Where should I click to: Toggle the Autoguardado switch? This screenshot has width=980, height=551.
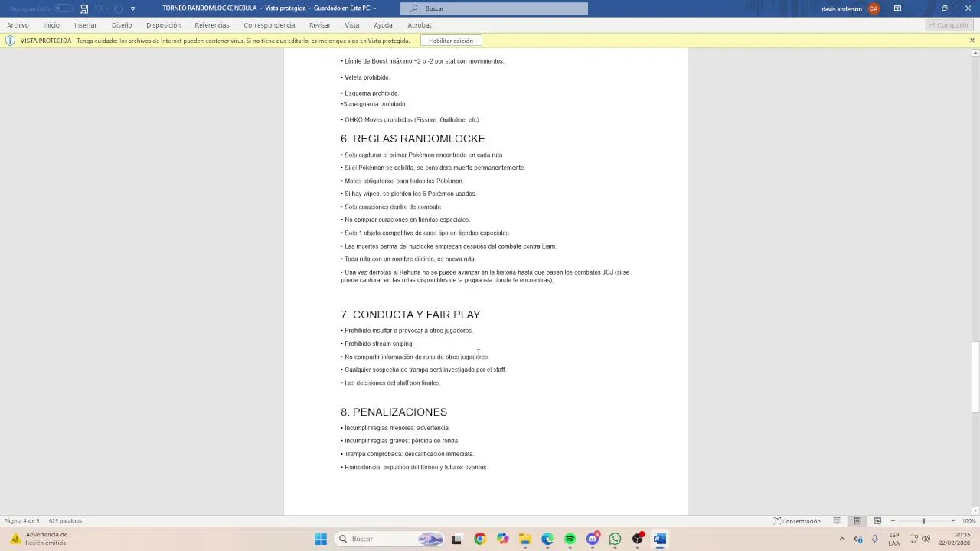point(63,8)
